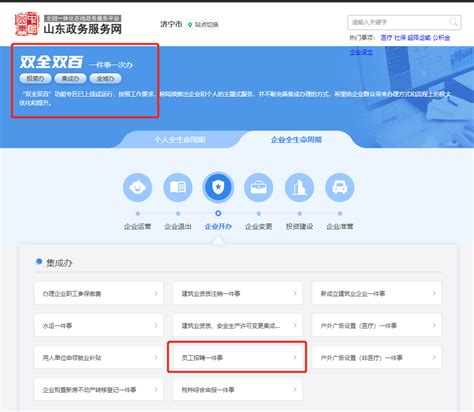The image size is (474, 412).
Task: Click the 企业开办 timeline dot marker
Action: 218,213
